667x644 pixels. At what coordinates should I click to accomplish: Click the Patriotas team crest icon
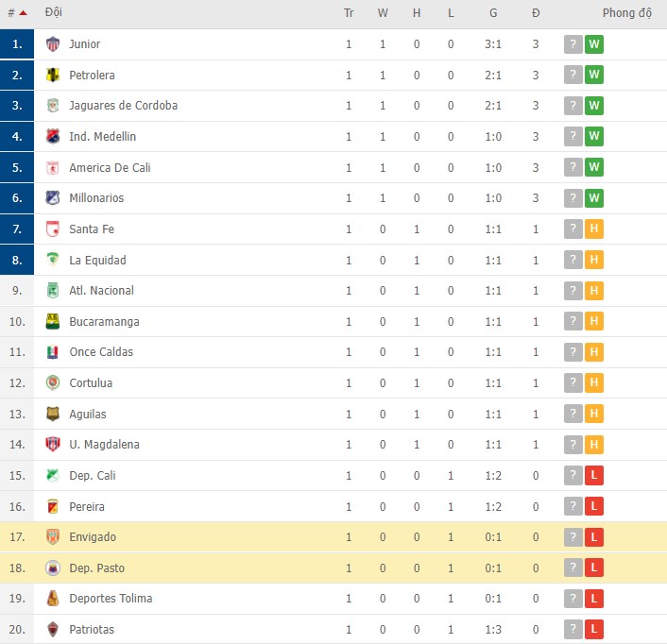(x=53, y=629)
